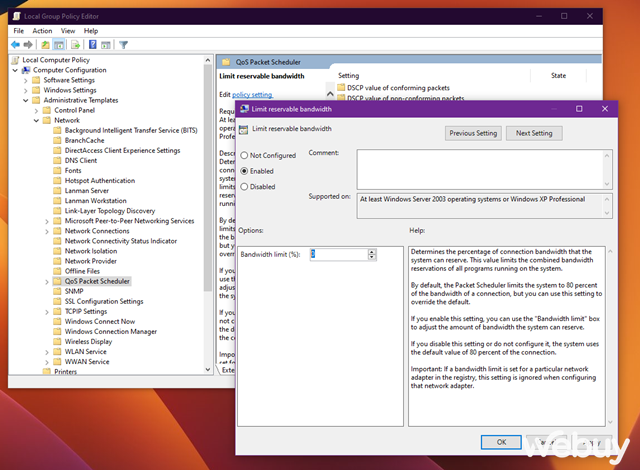Expand the QoS Packet Scheduler tree node

click(46, 281)
